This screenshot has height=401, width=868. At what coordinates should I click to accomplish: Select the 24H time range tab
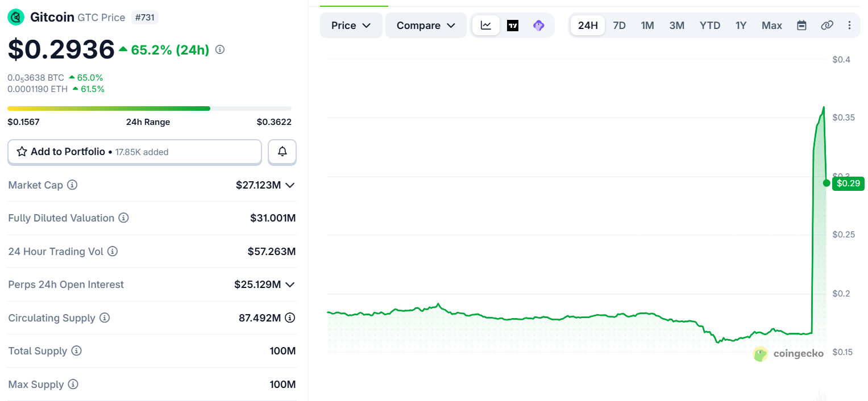(x=588, y=26)
